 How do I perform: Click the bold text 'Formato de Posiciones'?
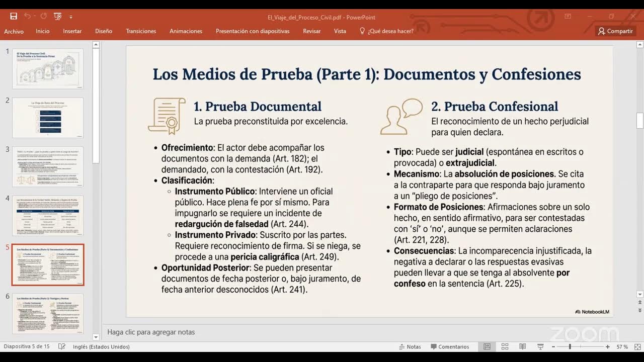[438, 207]
